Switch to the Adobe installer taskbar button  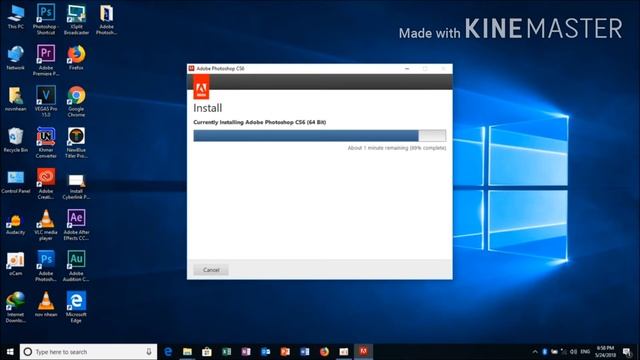(x=363, y=351)
